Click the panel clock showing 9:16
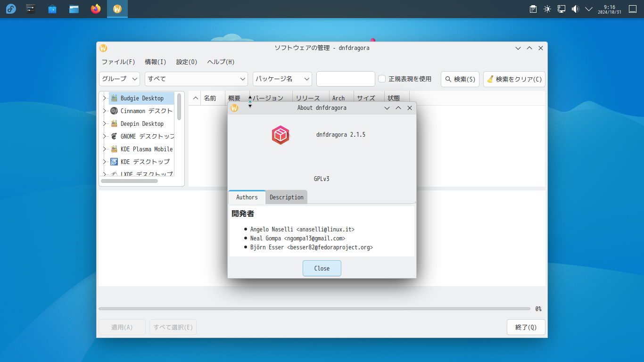 [610, 9]
